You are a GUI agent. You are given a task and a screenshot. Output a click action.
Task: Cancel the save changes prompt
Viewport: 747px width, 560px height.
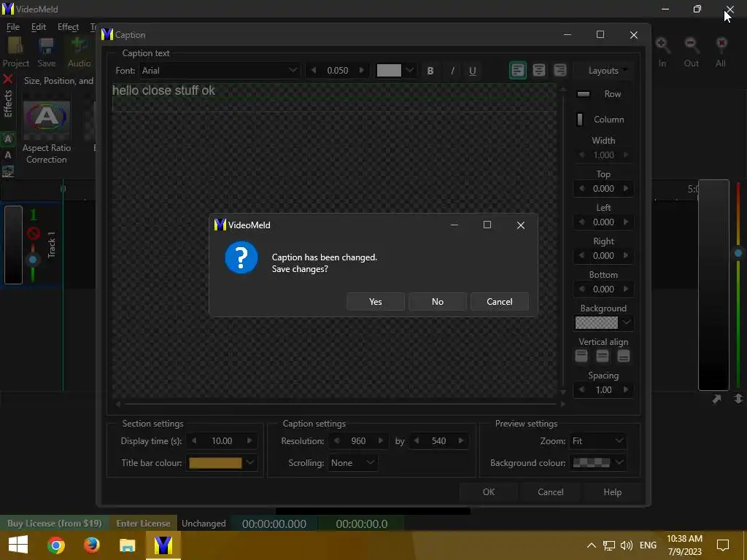499,301
